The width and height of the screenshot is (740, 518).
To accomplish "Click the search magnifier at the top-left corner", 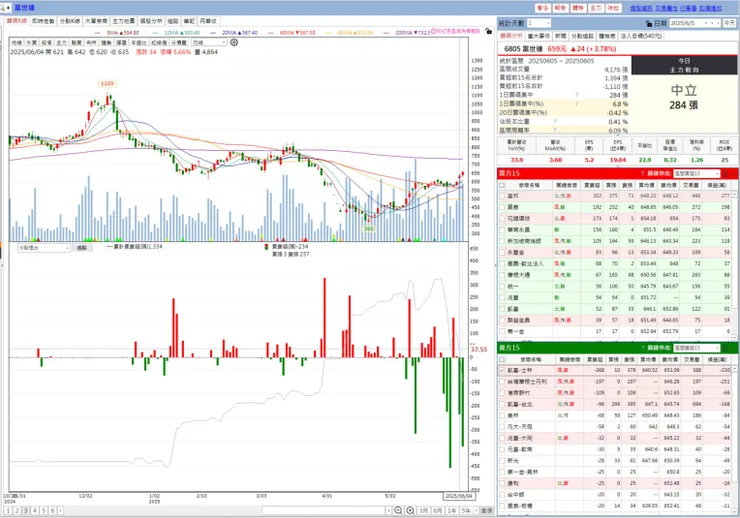I will [x=2, y=8].
